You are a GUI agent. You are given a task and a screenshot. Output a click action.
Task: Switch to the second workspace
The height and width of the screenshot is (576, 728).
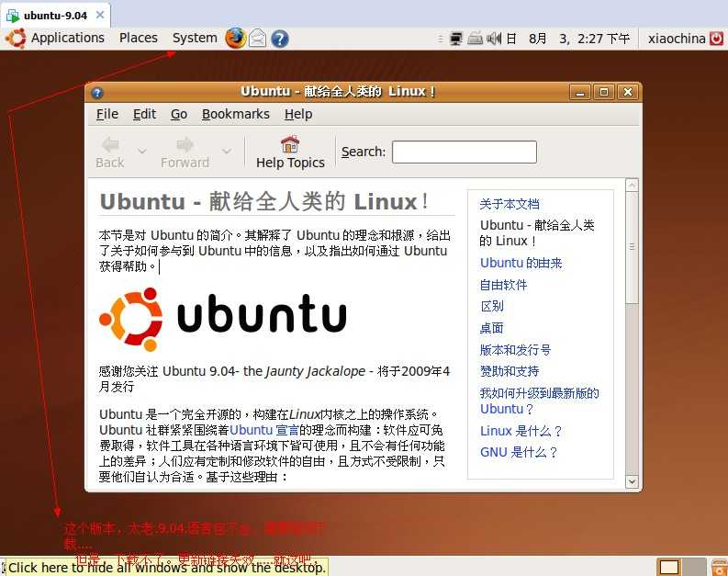(x=695, y=568)
